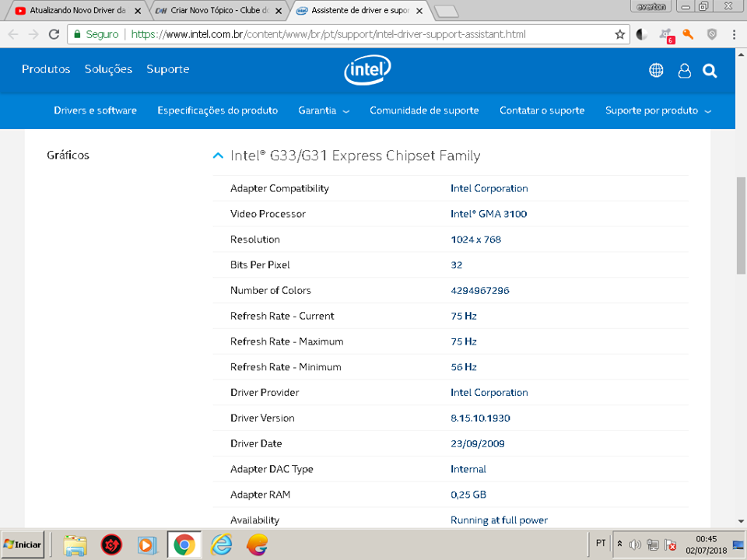The height and width of the screenshot is (560, 747).
Task: Reload the page
Action: pos(54,34)
